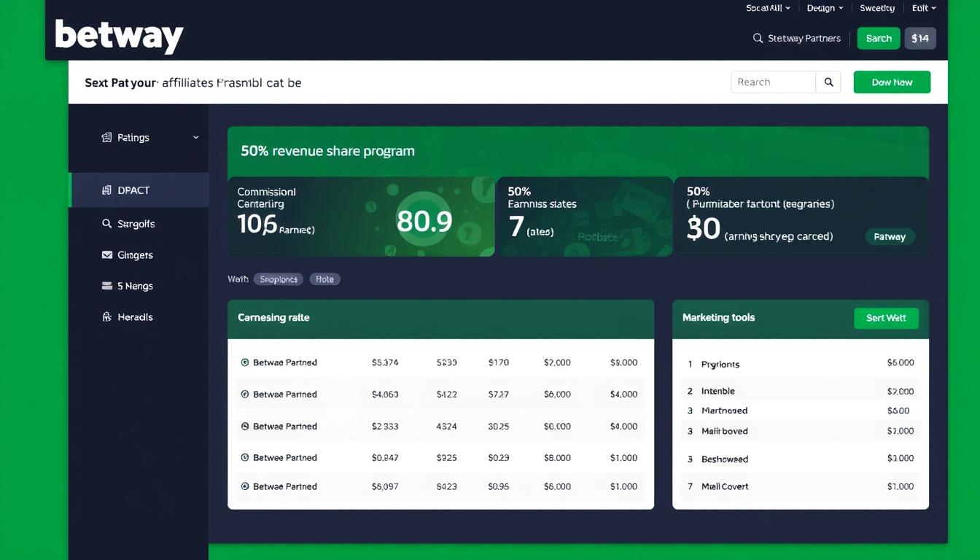
Task: Click the green Sarch button
Action: pos(879,39)
